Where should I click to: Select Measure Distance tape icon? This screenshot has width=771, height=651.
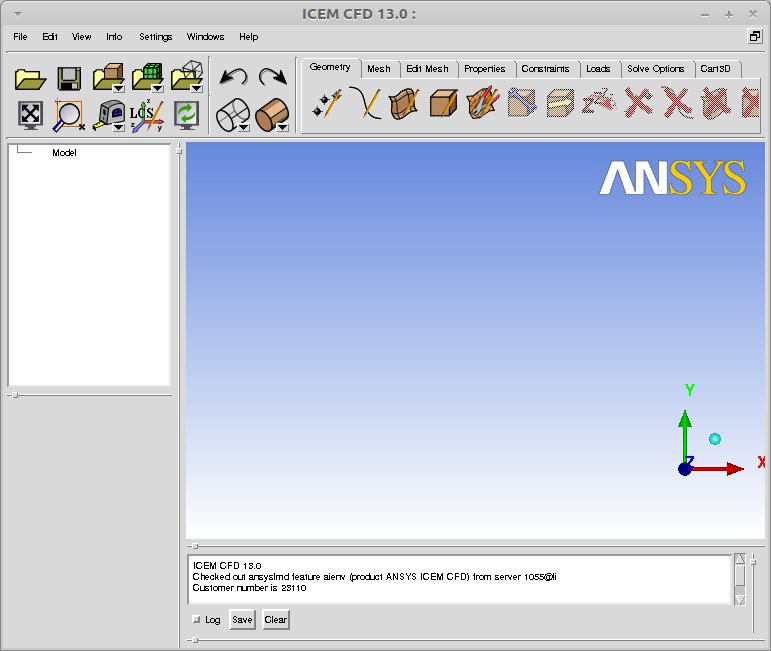tap(108, 115)
